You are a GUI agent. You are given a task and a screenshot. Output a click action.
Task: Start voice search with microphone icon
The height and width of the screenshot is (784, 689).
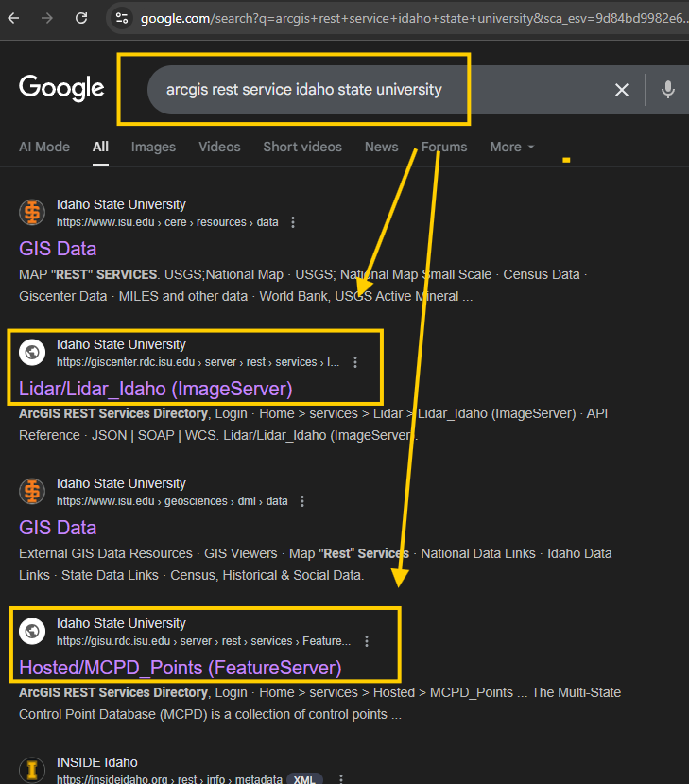click(x=668, y=90)
